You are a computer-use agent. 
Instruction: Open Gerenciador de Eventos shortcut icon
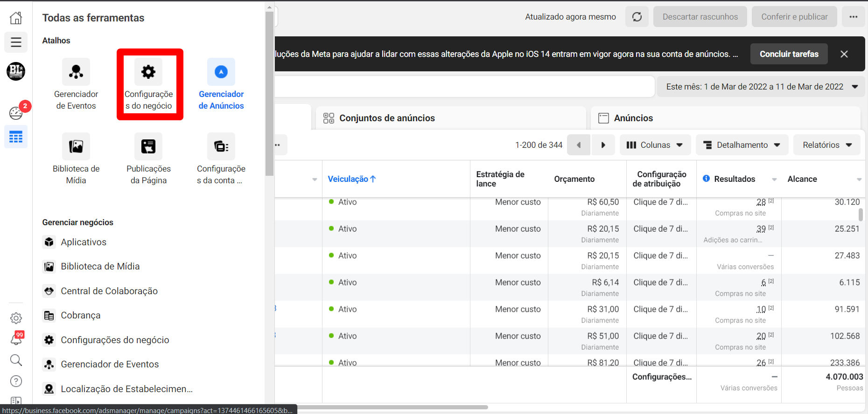(76, 72)
